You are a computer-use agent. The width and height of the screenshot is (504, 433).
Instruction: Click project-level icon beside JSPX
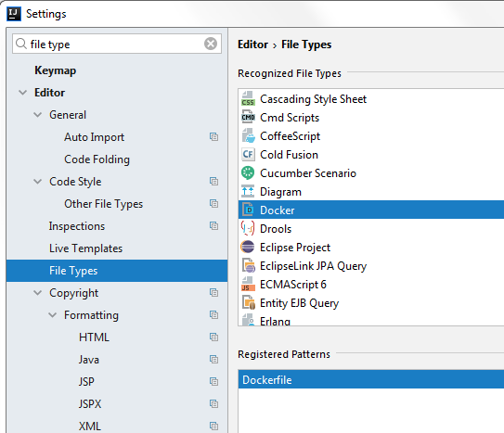coord(213,403)
